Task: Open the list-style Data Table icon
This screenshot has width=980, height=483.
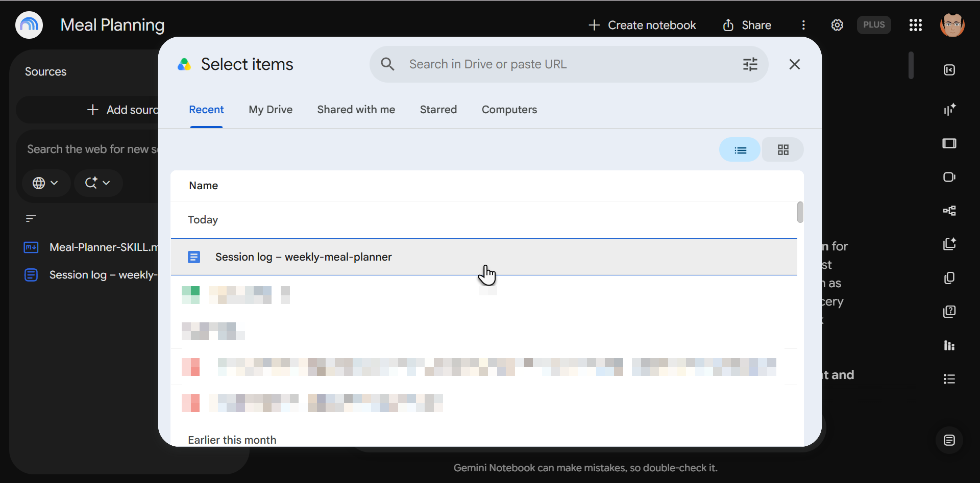Action: [949, 379]
